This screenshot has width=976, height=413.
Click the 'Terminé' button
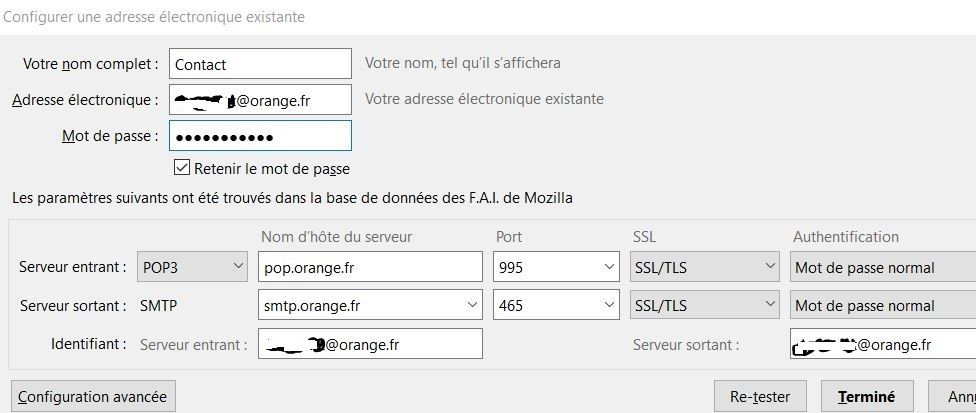point(866,396)
